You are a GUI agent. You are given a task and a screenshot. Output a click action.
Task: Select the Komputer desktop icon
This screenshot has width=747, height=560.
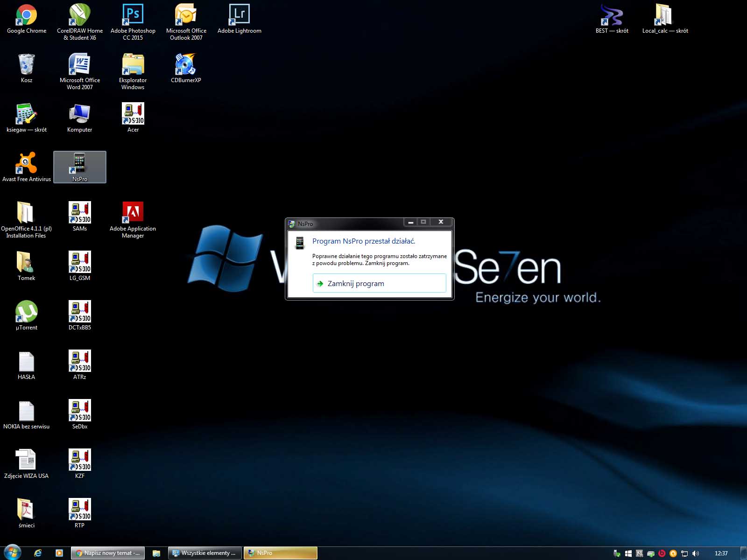(x=80, y=118)
